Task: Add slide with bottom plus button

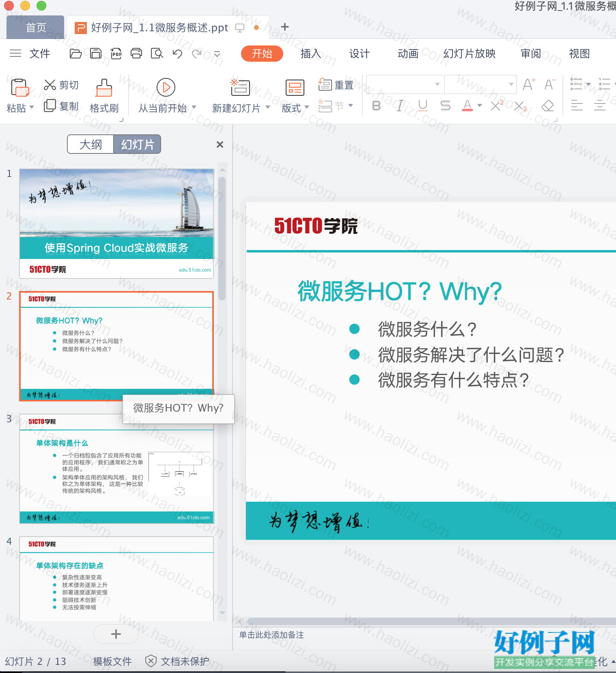Action: [116, 634]
